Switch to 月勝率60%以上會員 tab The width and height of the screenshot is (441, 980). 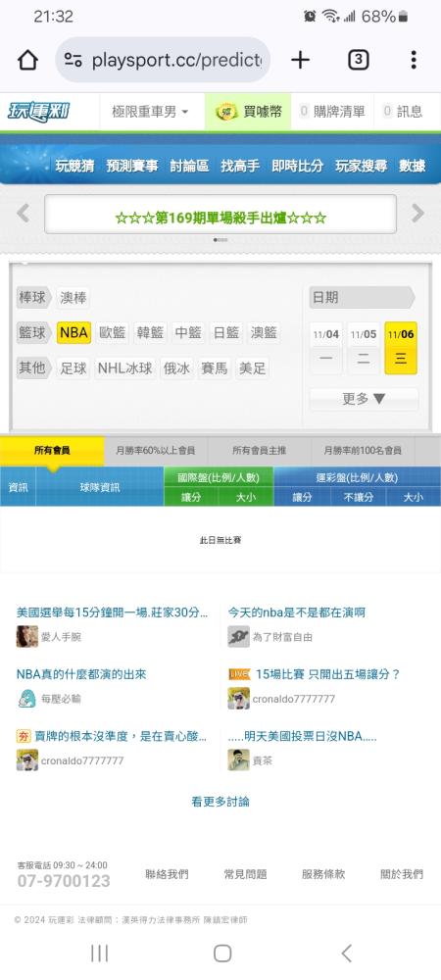coord(156,451)
